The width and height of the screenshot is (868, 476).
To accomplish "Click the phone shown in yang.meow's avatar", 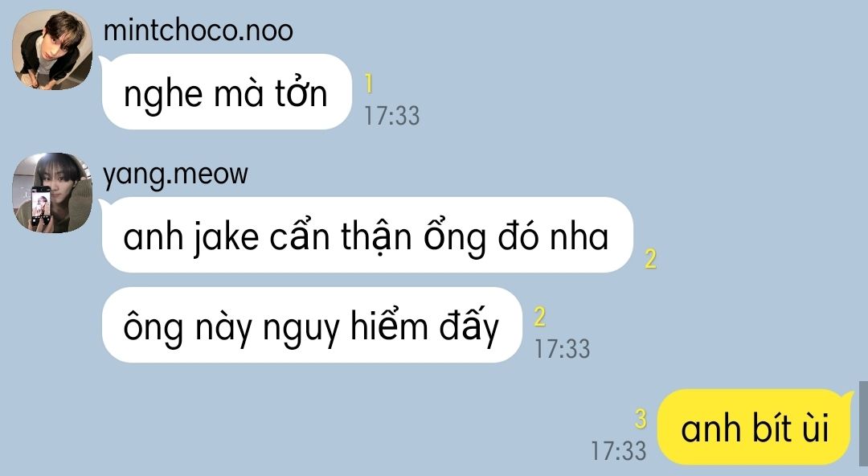I will [x=41, y=205].
